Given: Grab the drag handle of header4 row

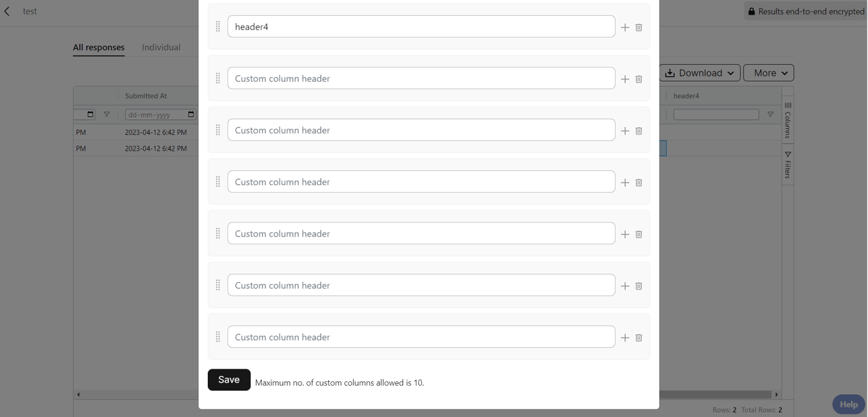Looking at the screenshot, I should (218, 27).
